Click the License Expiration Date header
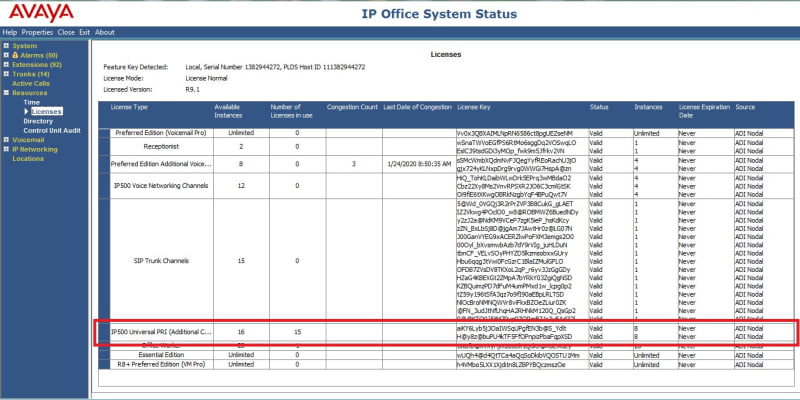800x400 pixels. 703,111
